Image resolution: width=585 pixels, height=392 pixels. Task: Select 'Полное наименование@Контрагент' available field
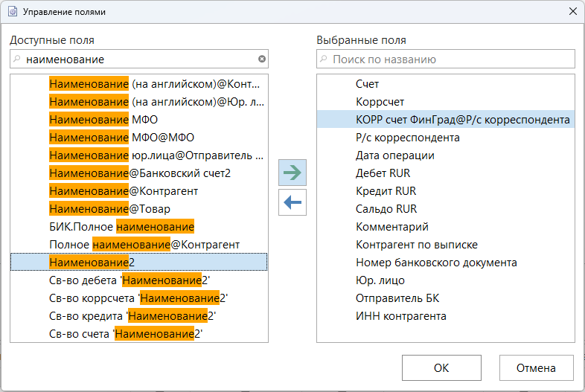pyautogui.click(x=144, y=244)
